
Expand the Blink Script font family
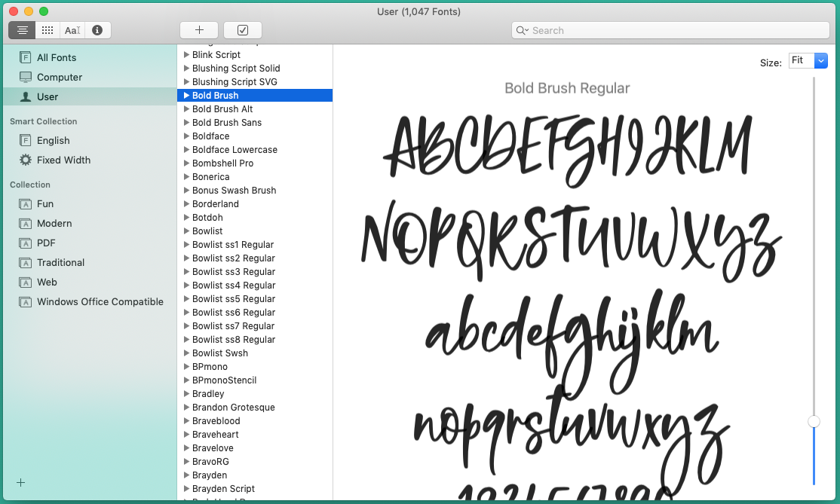point(186,54)
